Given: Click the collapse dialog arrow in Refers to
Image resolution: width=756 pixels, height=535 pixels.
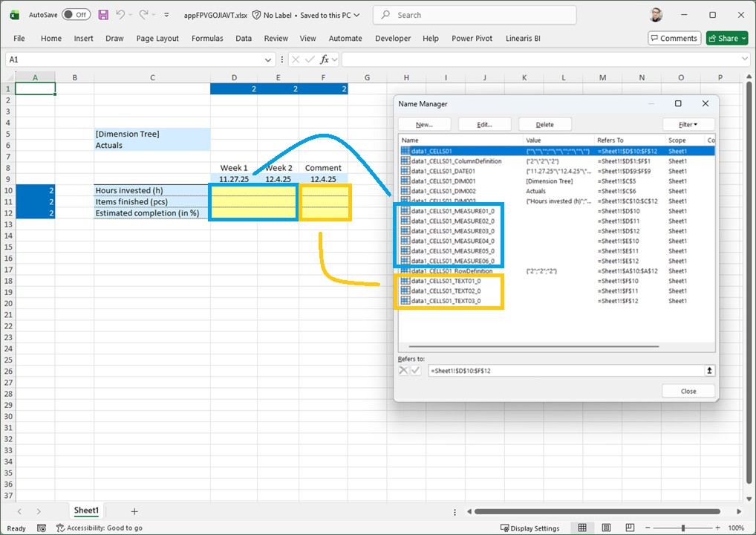Looking at the screenshot, I should point(709,370).
